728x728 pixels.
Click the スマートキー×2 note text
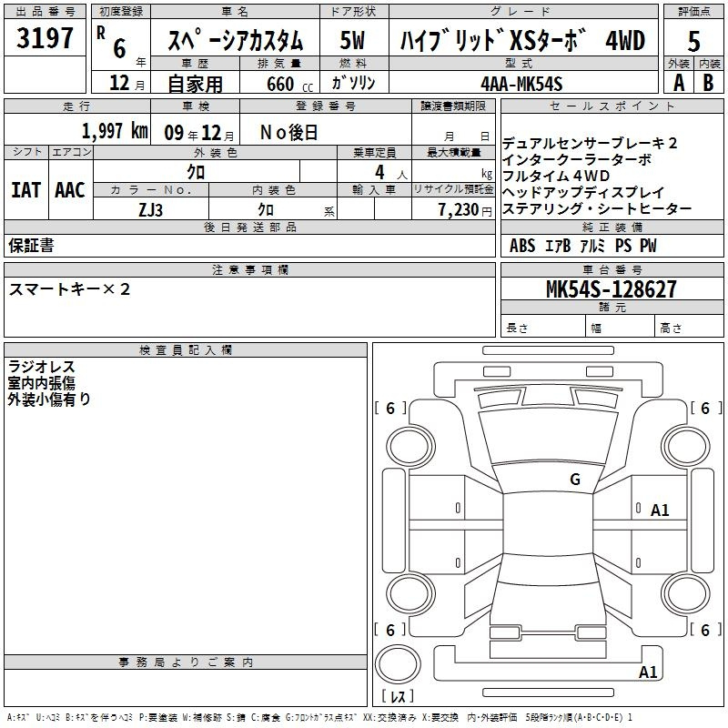pyautogui.click(x=69, y=289)
